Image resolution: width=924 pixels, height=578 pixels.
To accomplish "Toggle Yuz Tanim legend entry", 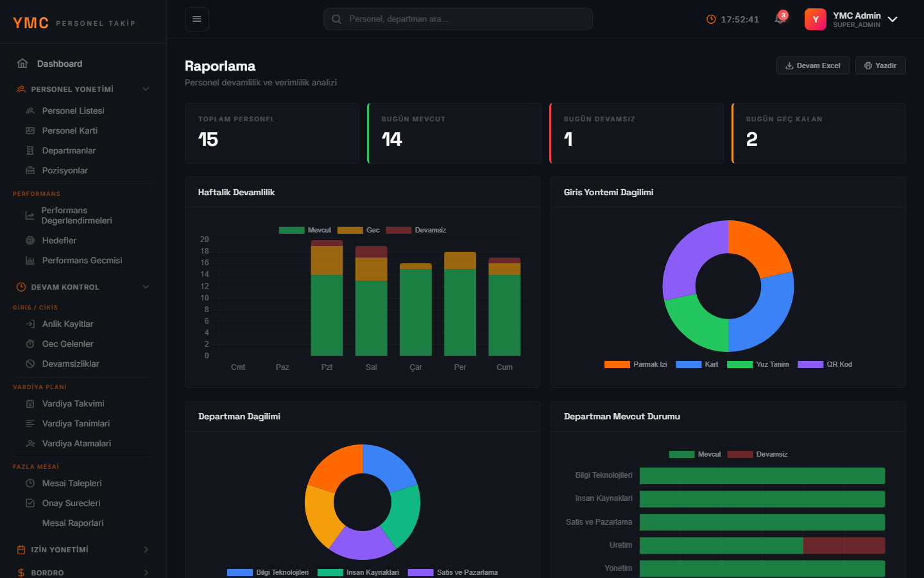I will coord(758,364).
